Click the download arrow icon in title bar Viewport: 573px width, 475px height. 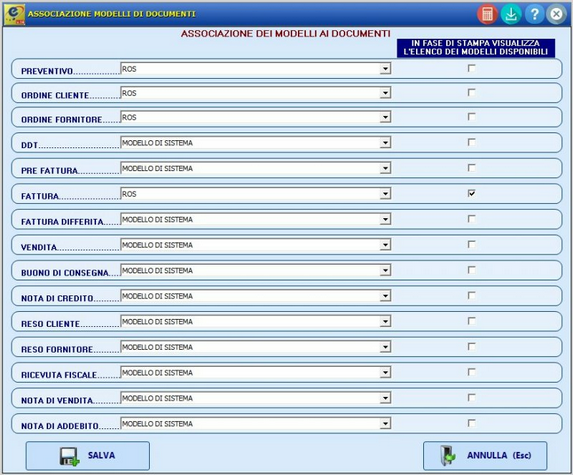(x=511, y=14)
